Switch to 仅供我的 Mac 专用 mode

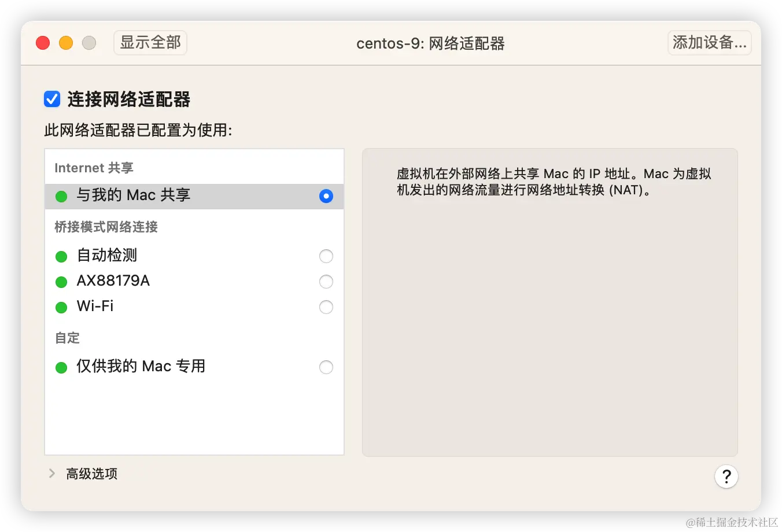326,367
